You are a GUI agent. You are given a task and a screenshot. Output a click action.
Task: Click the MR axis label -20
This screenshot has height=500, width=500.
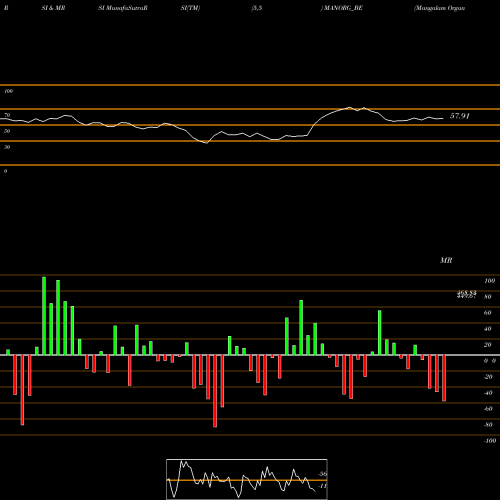pyautogui.click(x=488, y=377)
